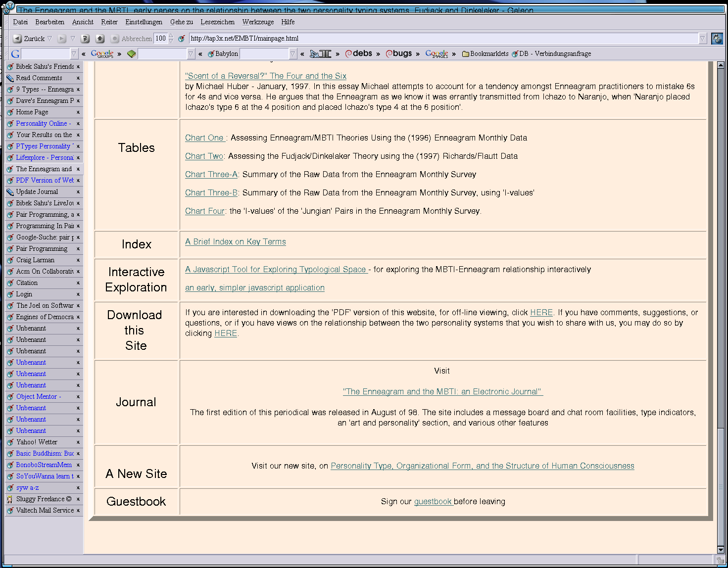Click the scroll-down arrow of the page scrollbar

click(721, 550)
